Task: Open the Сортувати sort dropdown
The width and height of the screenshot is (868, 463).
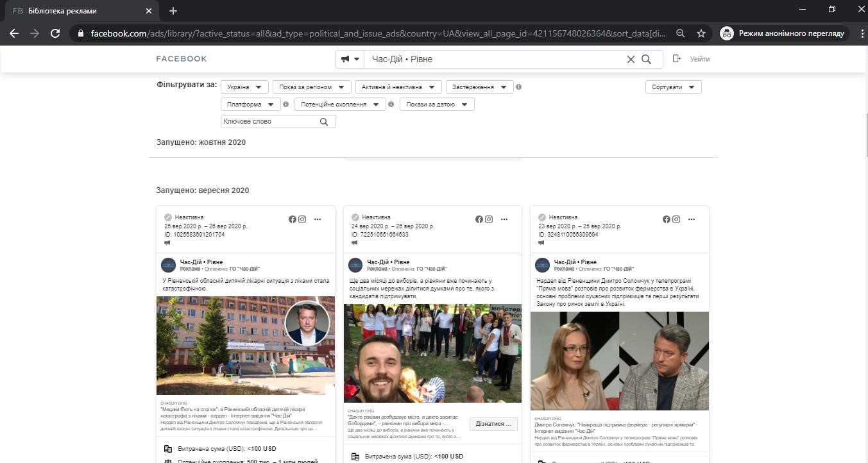Action: click(673, 87)
